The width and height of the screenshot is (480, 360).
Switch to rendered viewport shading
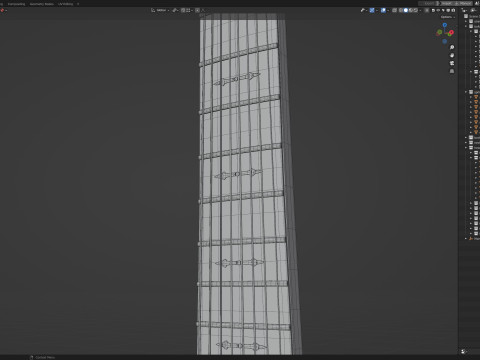pos(416,10)
